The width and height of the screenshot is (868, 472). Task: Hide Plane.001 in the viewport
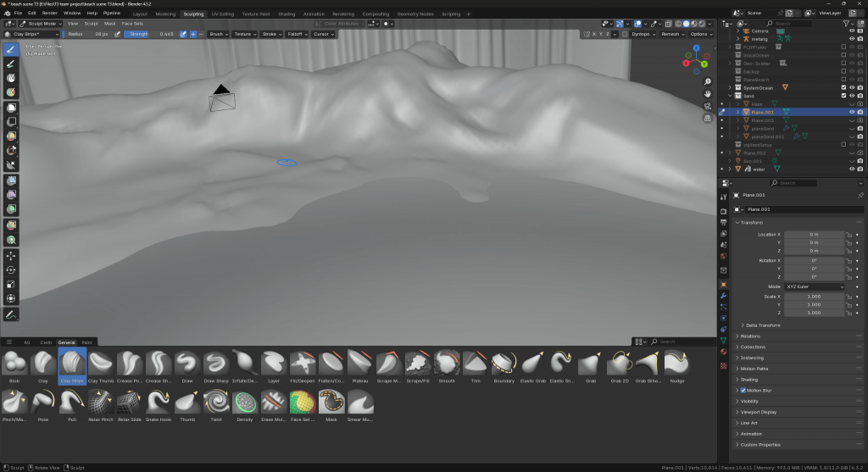[852, 112]
